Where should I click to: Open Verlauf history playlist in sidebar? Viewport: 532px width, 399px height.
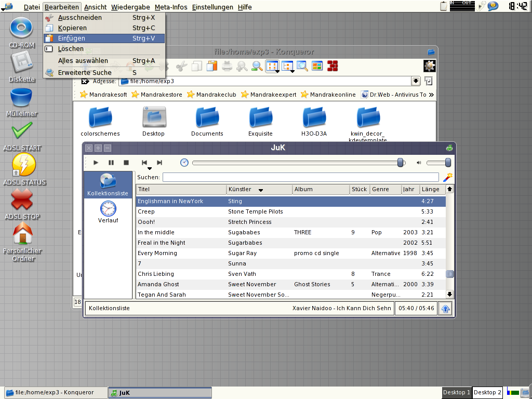coord(108,212)
